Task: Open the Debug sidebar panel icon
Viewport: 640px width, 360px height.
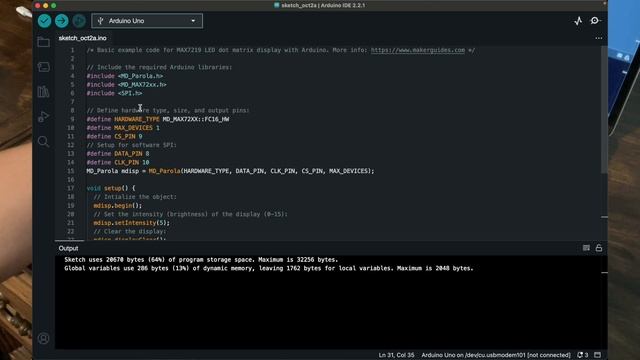Action: 44,117
